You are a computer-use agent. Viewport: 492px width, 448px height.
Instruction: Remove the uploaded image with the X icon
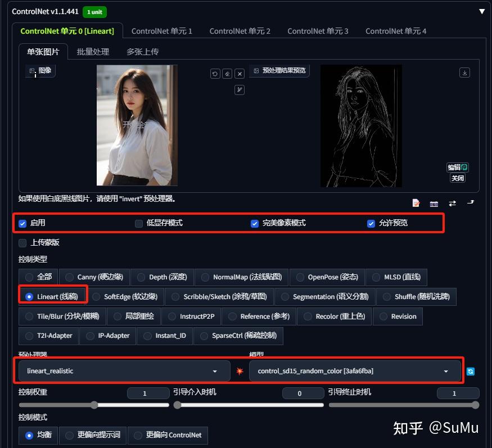(240, 74)
